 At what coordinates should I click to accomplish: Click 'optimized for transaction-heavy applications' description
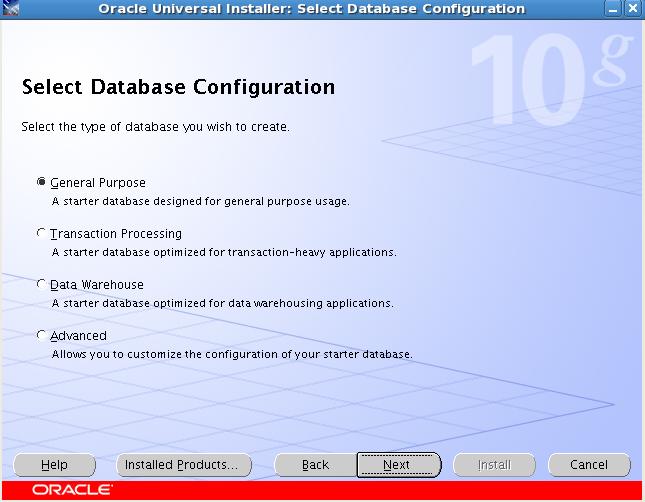(224, 252)
